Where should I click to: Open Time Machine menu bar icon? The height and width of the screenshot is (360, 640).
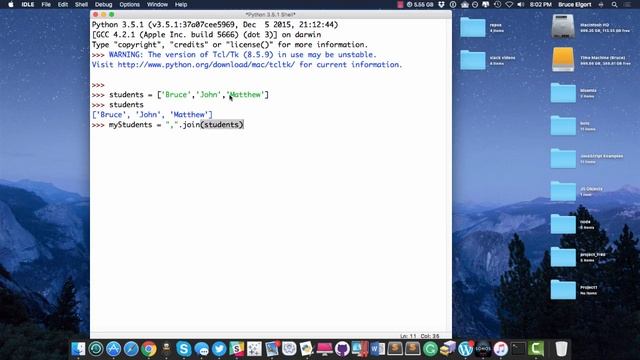497,4
